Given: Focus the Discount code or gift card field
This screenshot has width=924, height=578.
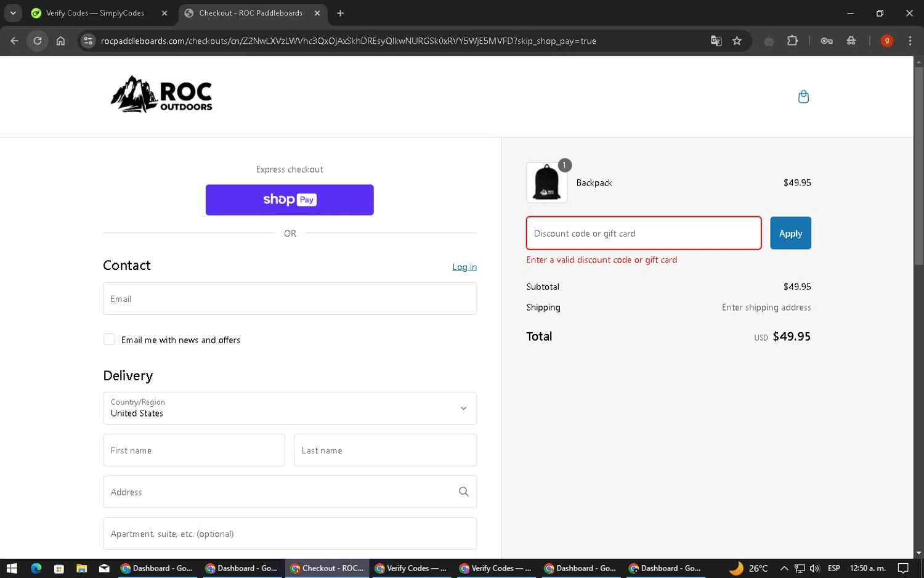Looking at the screenshot, I should pyautogui.click(x=644, y=233).
